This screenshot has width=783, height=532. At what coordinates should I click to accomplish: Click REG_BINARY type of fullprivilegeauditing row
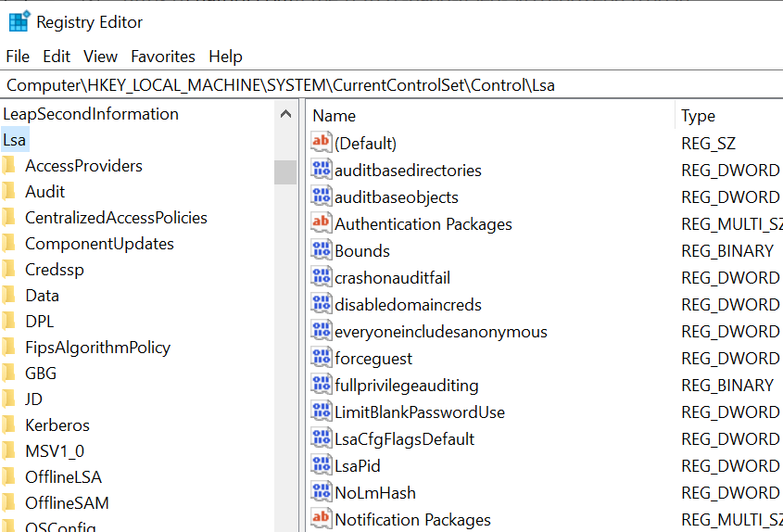(727, 386)
